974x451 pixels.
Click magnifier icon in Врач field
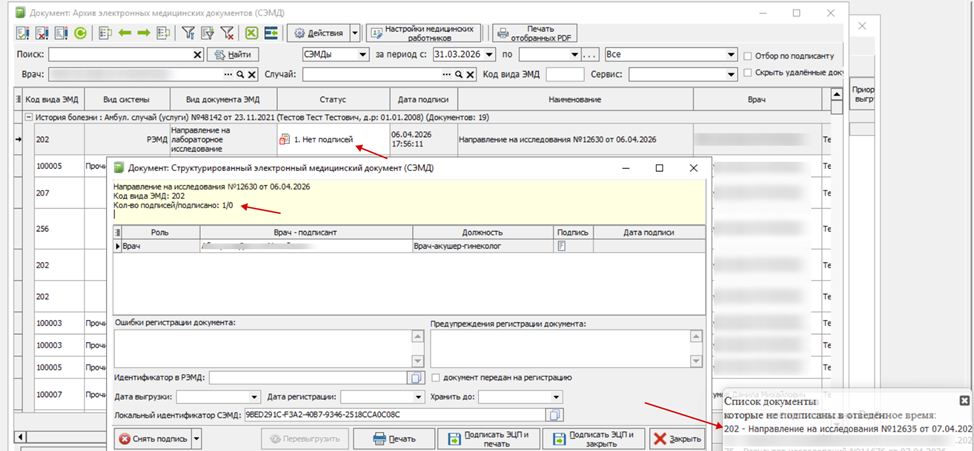(239, 75)
